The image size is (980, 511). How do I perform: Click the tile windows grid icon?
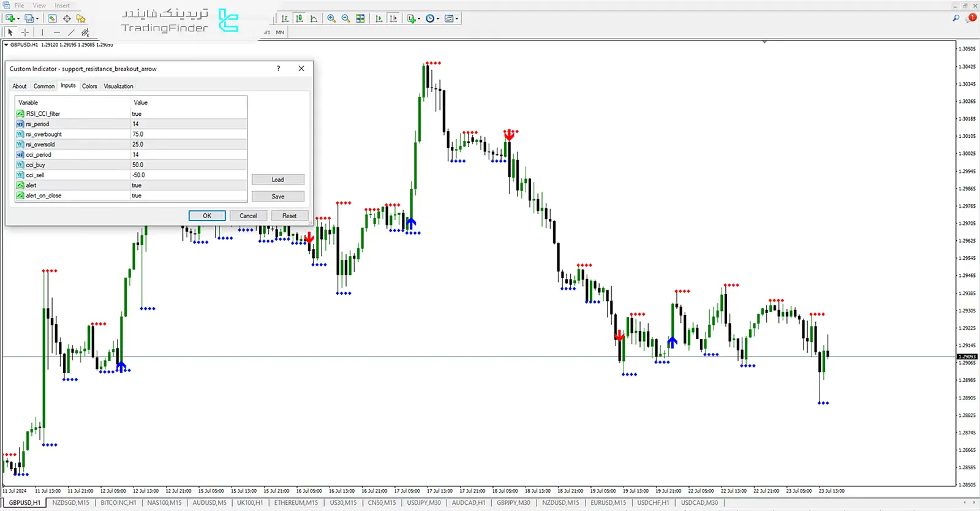[x=360, y=18]
